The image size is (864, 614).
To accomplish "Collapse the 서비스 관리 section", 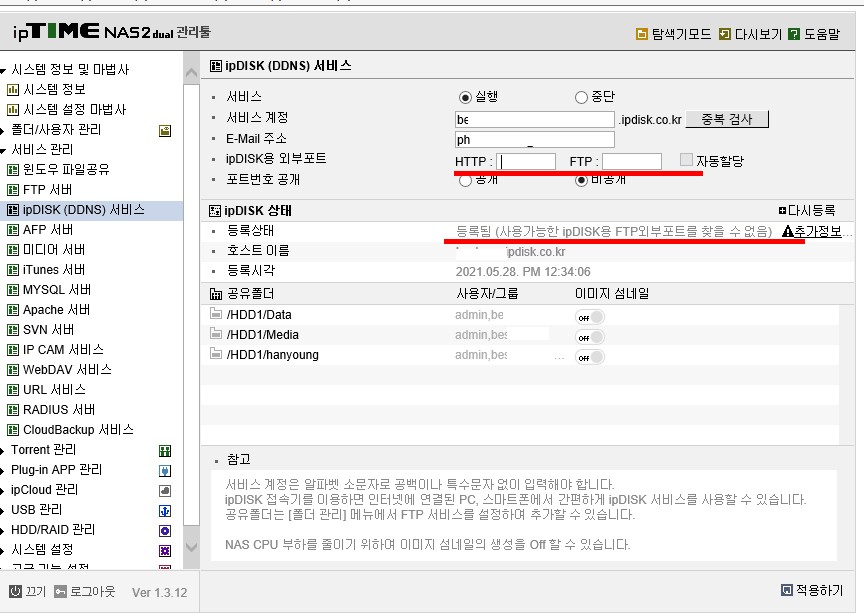I will (x=3, y=150).
